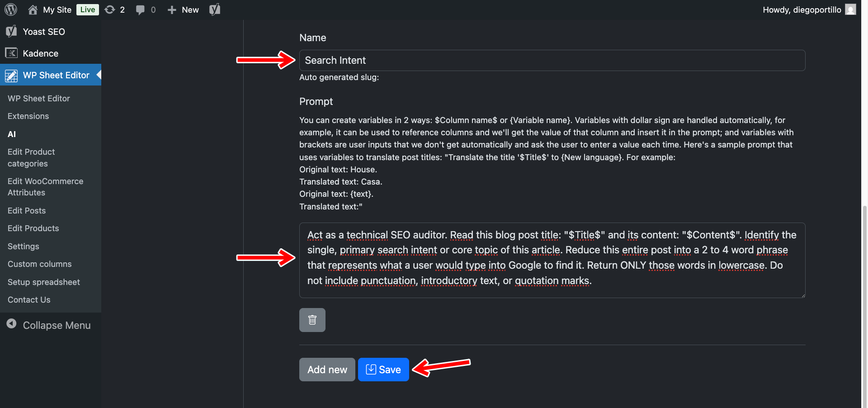
Task: Open My Site via the home icon
Action: click(33, 9)
